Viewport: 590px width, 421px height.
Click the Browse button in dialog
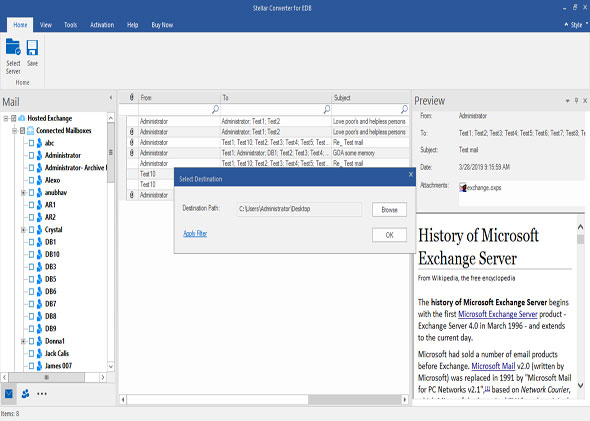(389, 210)
